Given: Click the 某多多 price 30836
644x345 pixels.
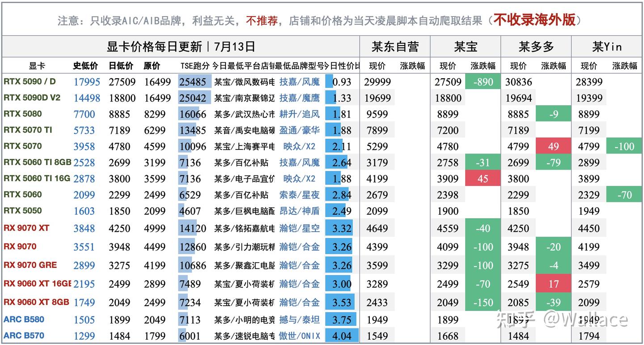Looking at the screenshot, I should pyautogui.click(x=518, y=82).
